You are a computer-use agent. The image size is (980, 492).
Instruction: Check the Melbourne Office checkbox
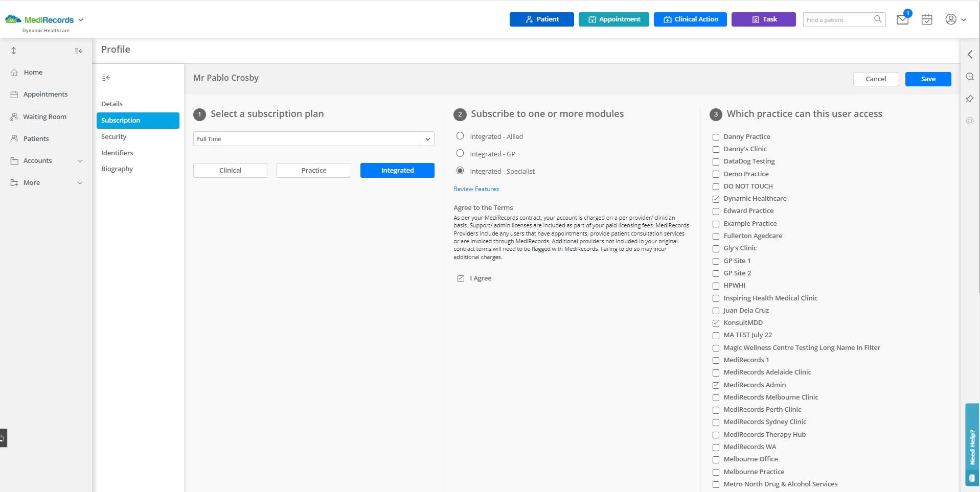pos(716,459)
